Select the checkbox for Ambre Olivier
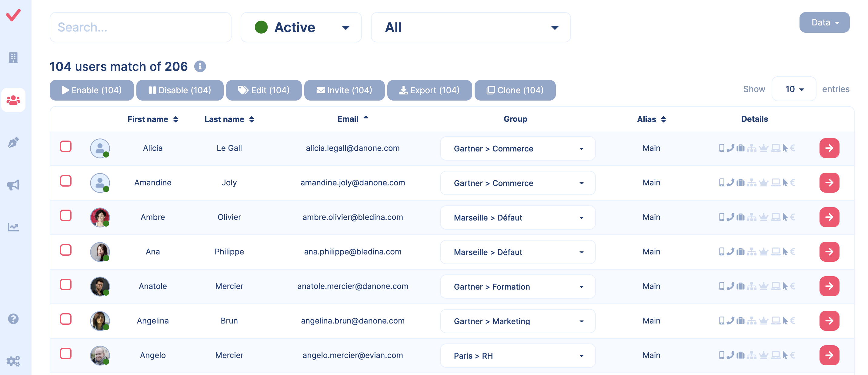 click(66, 215)
